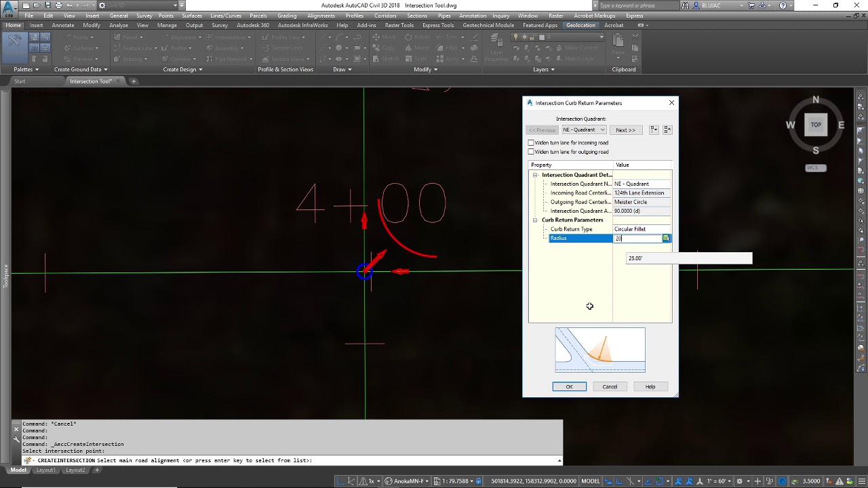
Task: Click the new drawing tab plus icon
Action: click(134, 81)
